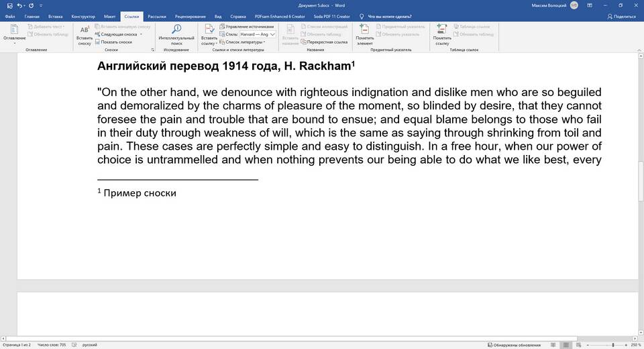Click the Что вы хотите сделать search field
Screen dimensions: 644x349
click(386, 16)
